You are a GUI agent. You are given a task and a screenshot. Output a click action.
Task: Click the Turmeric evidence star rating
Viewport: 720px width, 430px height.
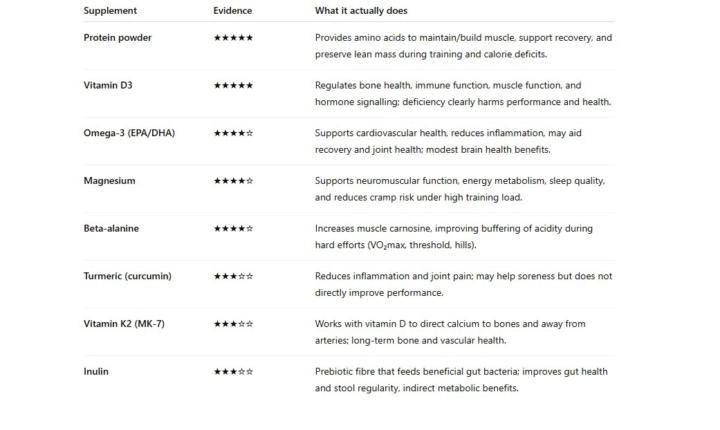point(233,277)
